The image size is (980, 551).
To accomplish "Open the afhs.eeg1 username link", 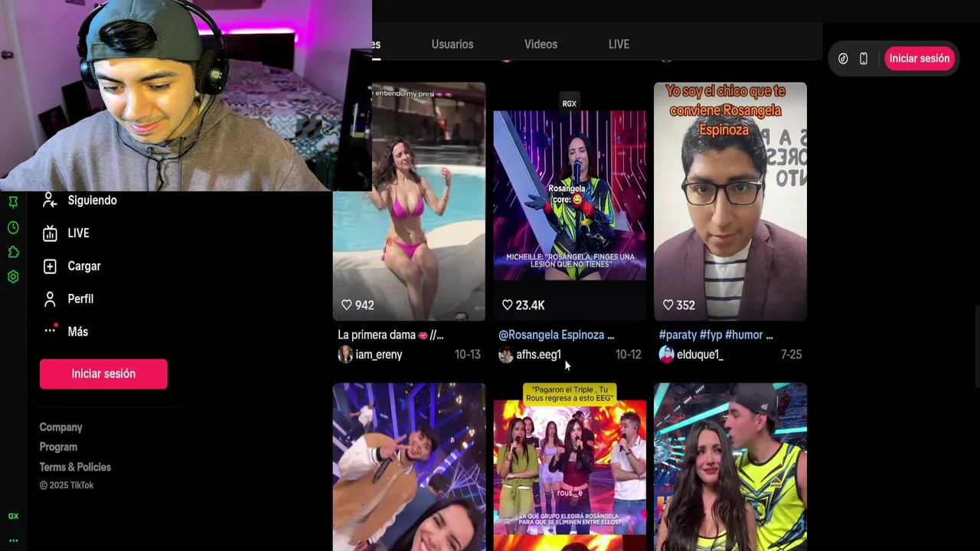I will click(x=539, y=354).
